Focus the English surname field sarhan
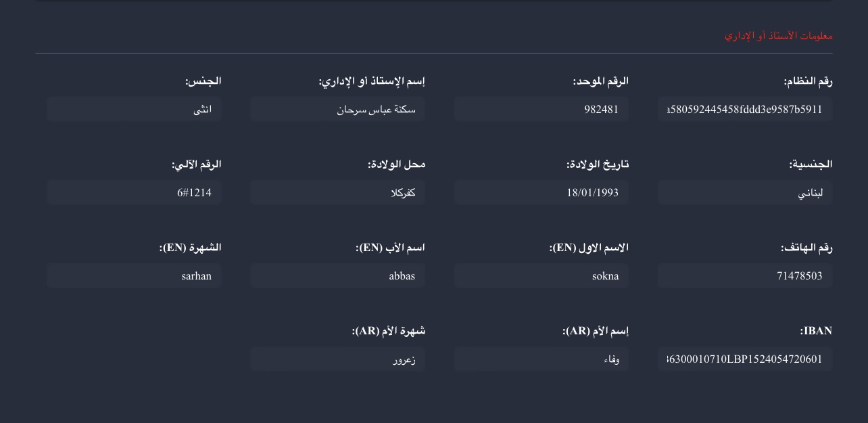This screenshot has height=423, width=868. pyautogui.click(x=134, y=276)
